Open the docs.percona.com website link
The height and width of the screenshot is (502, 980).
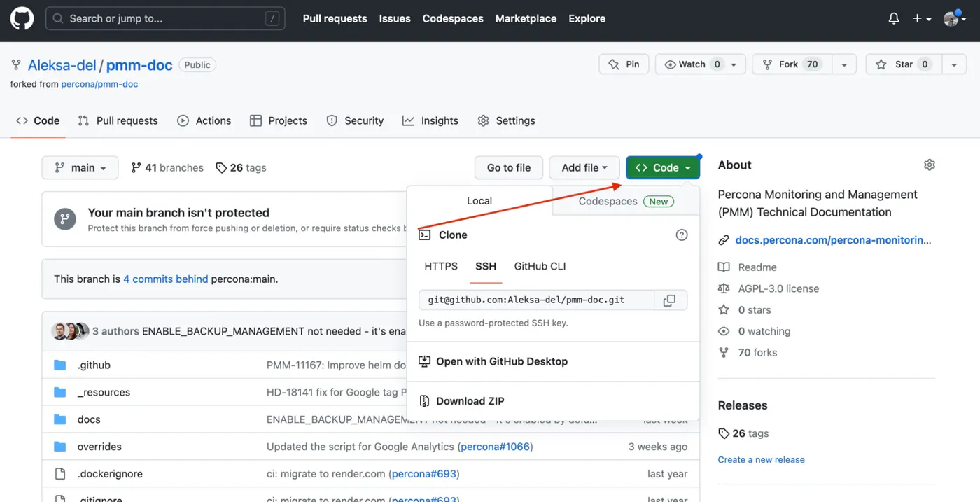pyautogui.click(x=833, y=240)
